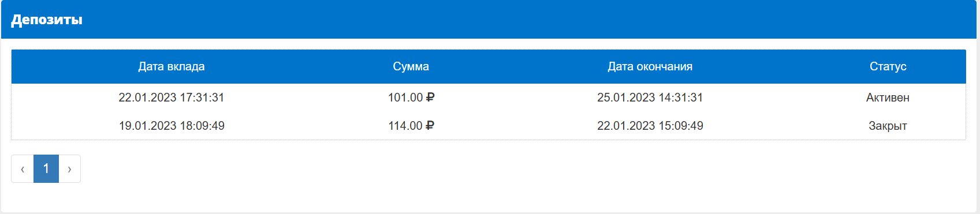This screenshot has width=980, height=214.
Task: Click the Дата вклада column header
Action: coord(172,66)
